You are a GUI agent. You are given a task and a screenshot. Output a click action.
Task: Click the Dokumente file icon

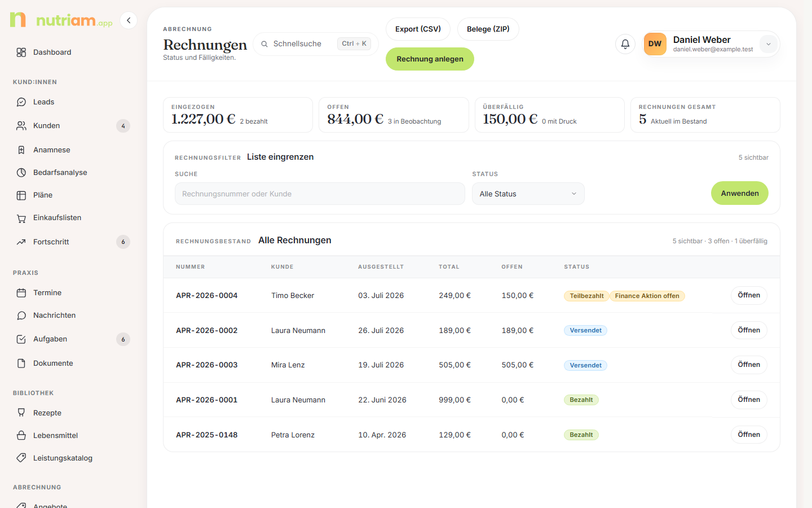point(21,364)
